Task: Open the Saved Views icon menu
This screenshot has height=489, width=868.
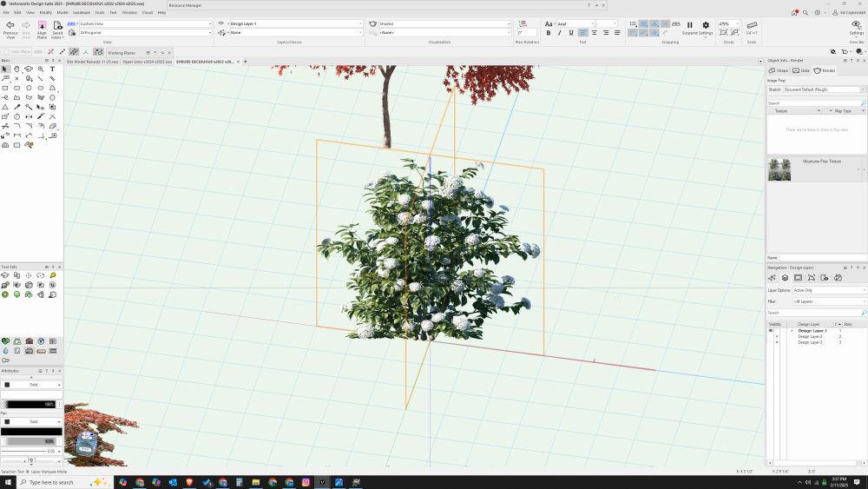Action: (57, 26)
